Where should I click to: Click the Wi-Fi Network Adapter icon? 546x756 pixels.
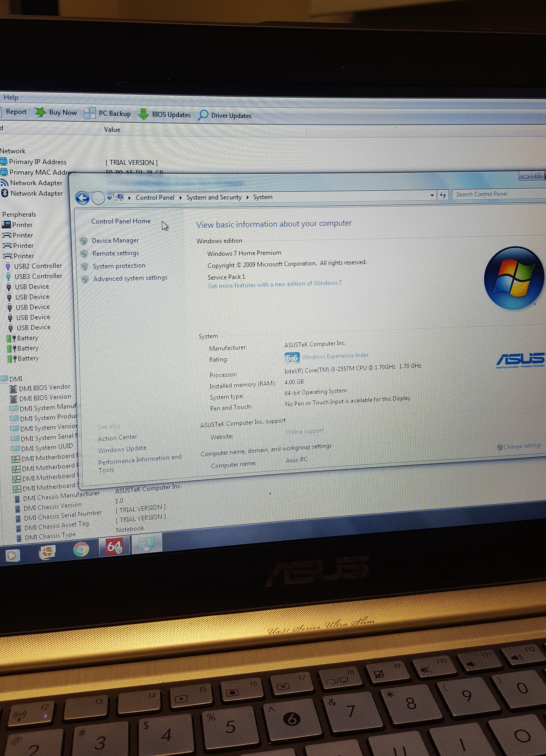[x=4, y=183]
